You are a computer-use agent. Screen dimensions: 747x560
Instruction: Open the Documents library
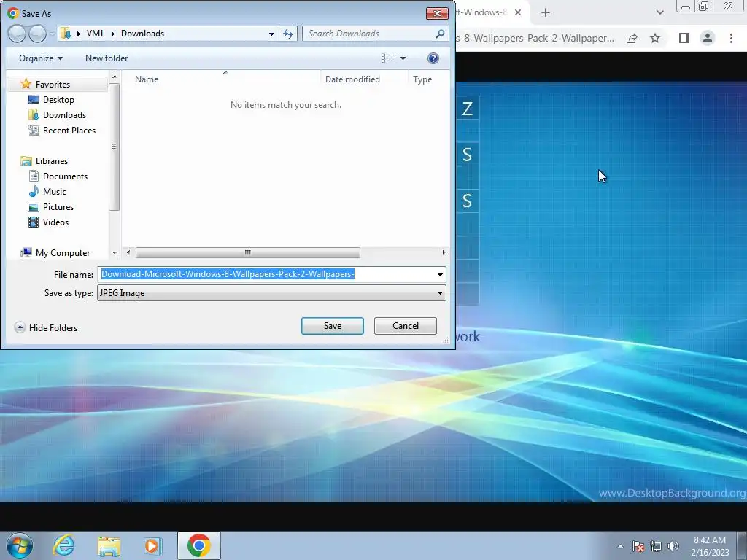pyautogui.click(x=65, y=176)
